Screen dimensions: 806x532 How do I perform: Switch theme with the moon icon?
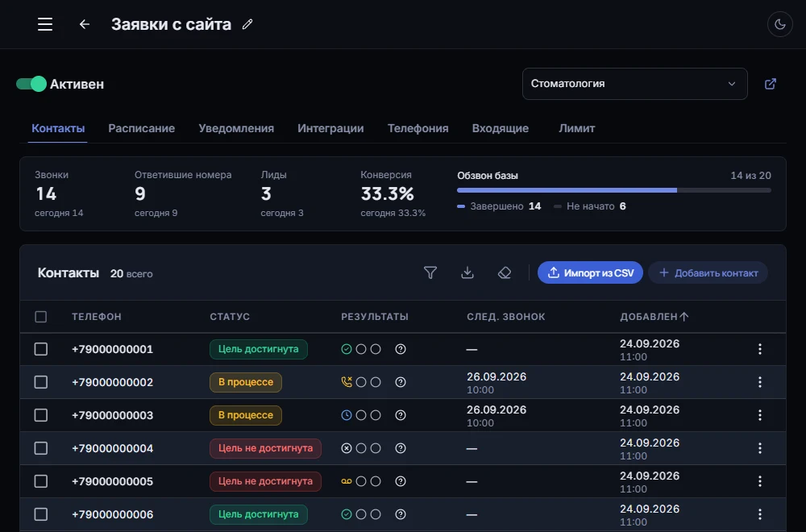click(779, 24)
